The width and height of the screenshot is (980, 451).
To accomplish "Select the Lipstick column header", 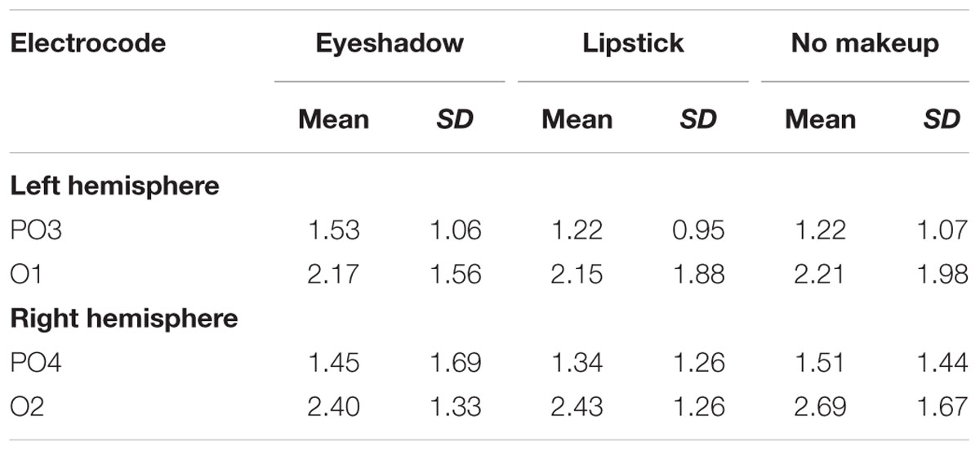I will [x=633, y=43].
